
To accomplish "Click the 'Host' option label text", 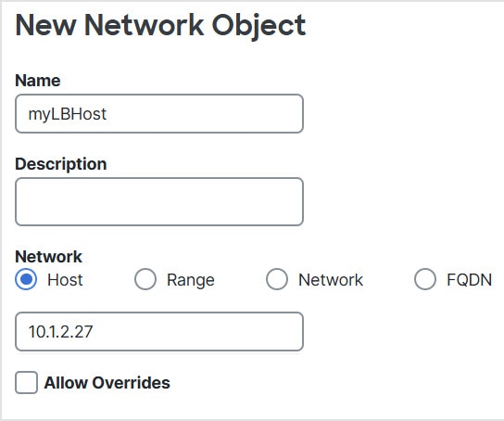I will [x=65, y=280].
